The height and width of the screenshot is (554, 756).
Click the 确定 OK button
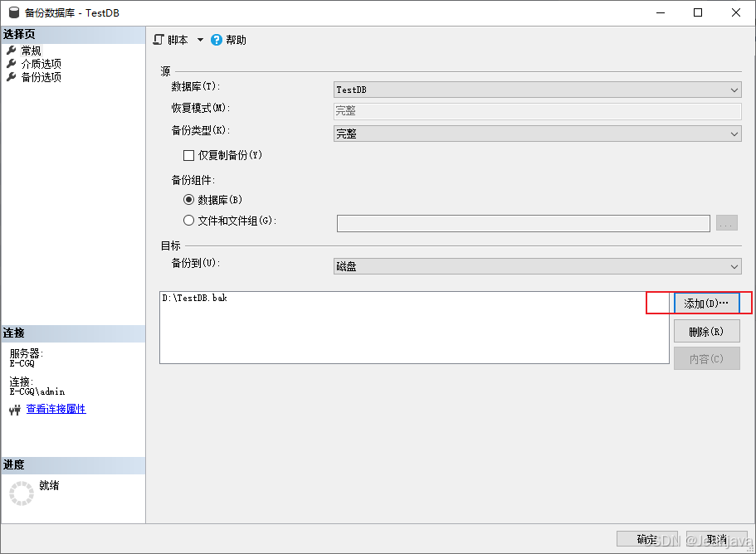pos(647,539)
